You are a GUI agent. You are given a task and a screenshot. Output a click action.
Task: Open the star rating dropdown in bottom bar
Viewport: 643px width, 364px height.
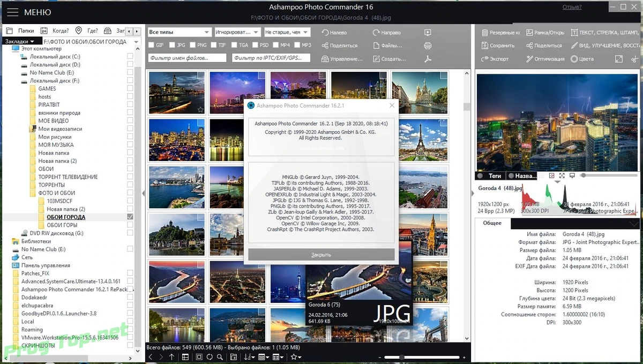[296, 357]
